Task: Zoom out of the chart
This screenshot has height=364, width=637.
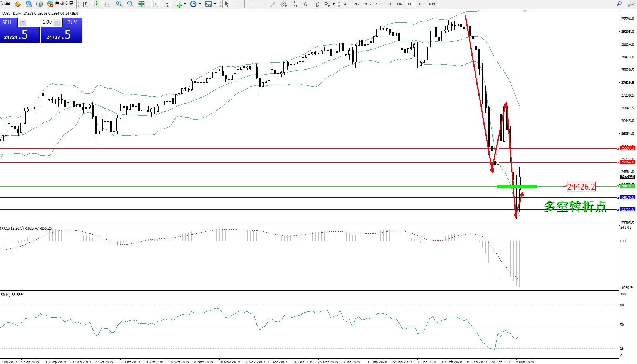Action: [x=130, y=4]
